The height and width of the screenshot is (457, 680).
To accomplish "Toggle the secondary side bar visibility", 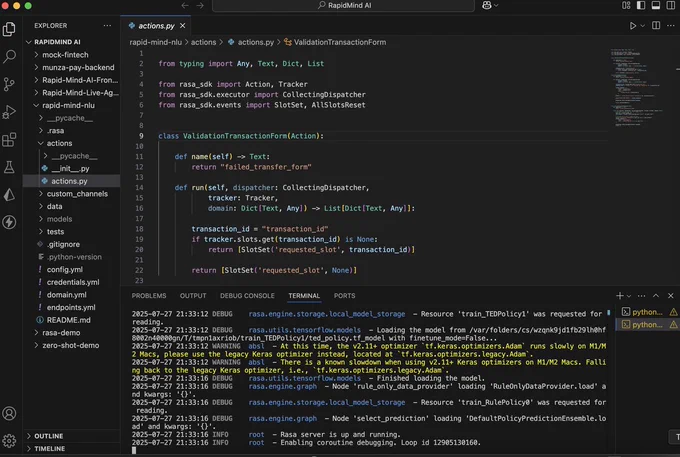I will 670,5.
